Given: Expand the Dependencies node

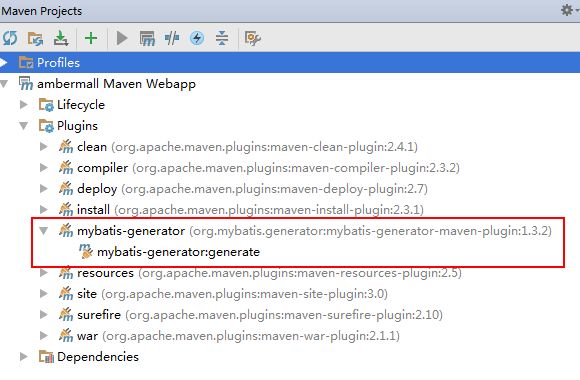Looking at the screenshot, I should (x=24, y=357).
